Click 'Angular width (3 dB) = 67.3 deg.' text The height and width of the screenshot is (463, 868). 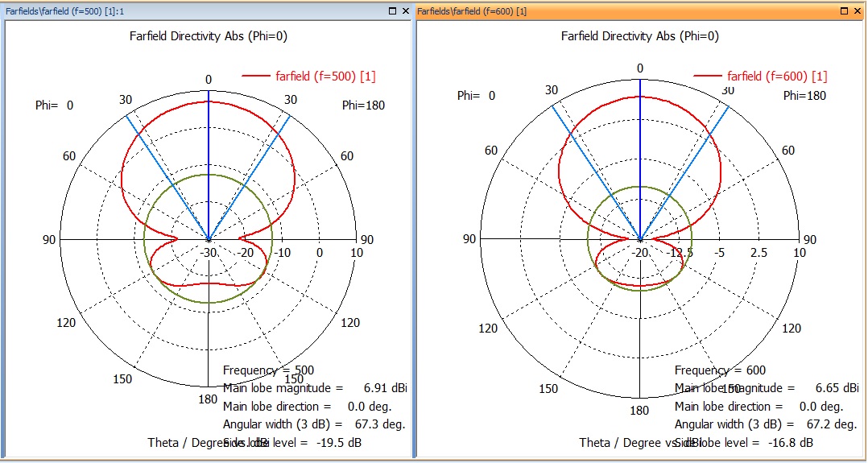(314, 425)
